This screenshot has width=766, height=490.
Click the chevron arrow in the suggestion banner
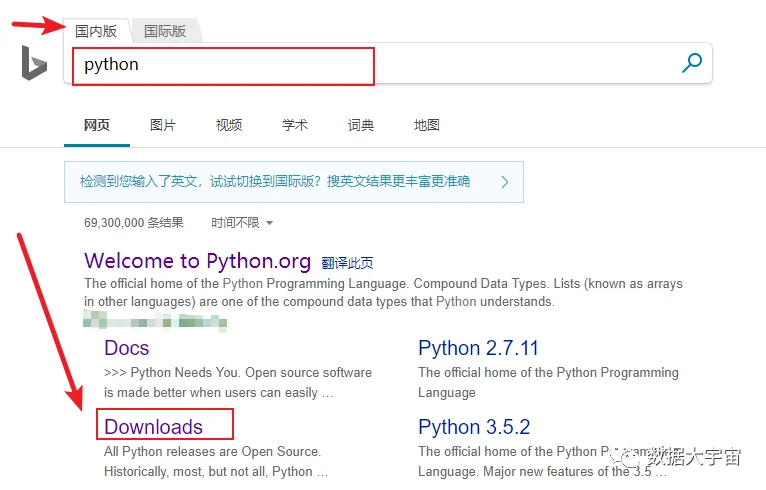505,182
